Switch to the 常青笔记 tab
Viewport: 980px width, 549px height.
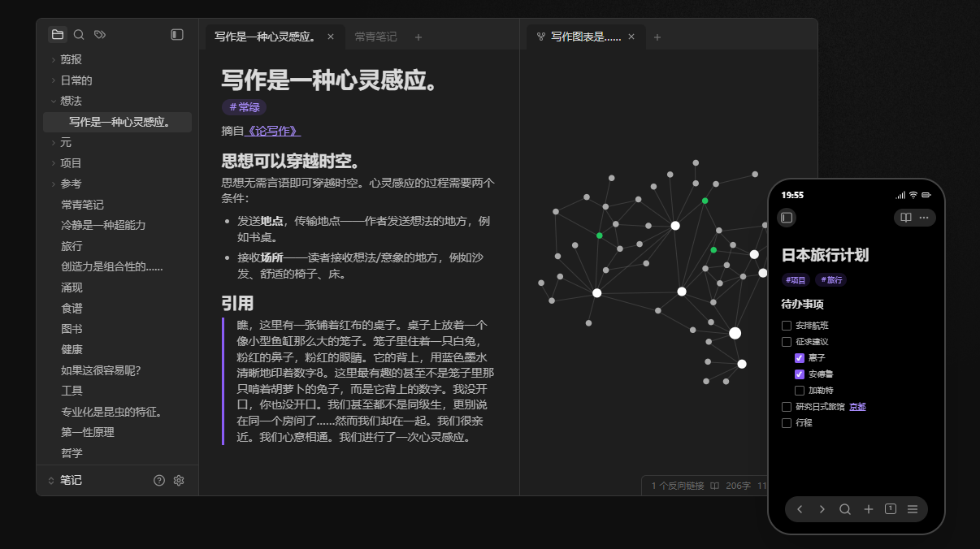pyautogui.click(x=376, y=37)
